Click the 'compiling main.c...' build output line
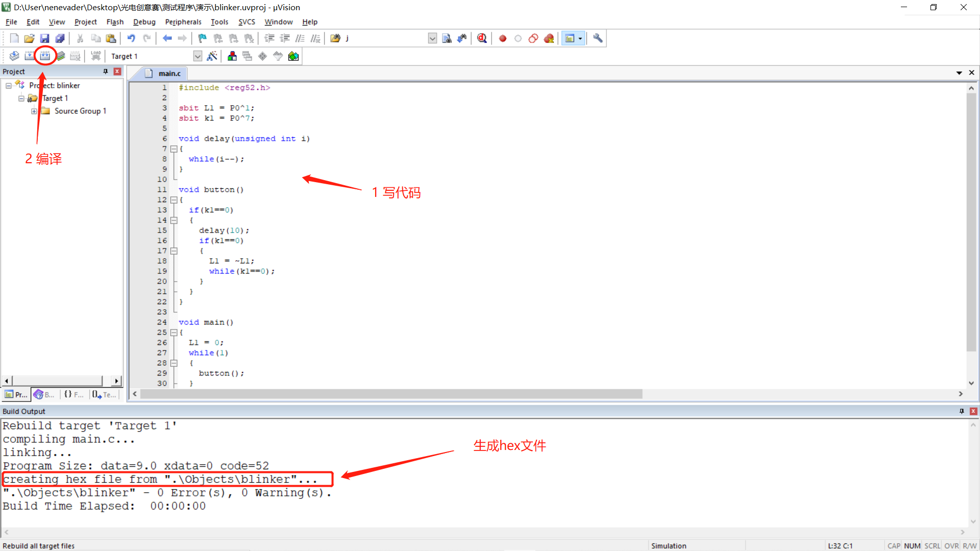Image resolution: width=980 pixels, height=551 pixels. coord(69,439)
